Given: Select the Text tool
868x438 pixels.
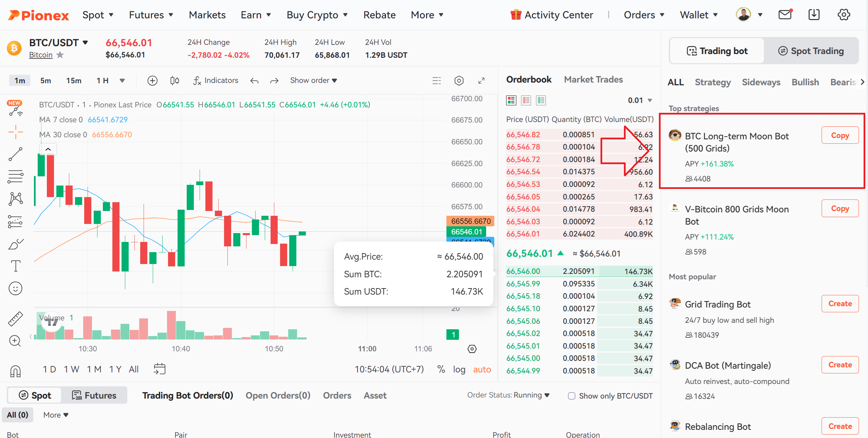Looking at the screenshot, I should coord(16,266).
